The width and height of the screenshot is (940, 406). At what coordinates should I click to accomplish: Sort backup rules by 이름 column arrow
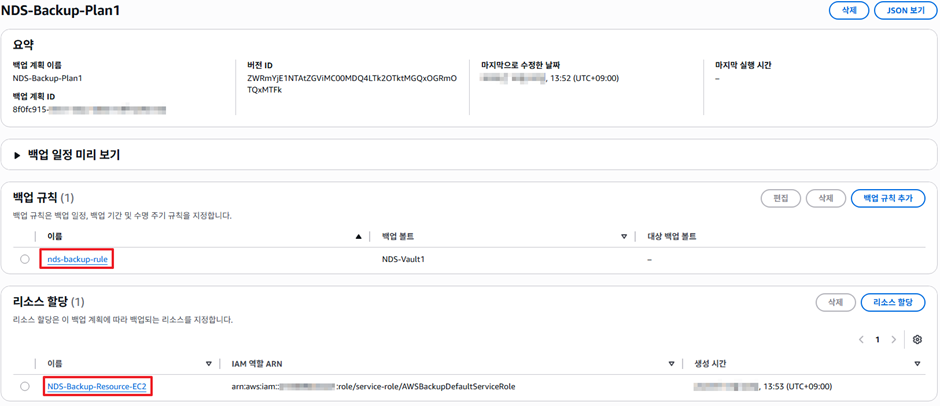[359, 237]
